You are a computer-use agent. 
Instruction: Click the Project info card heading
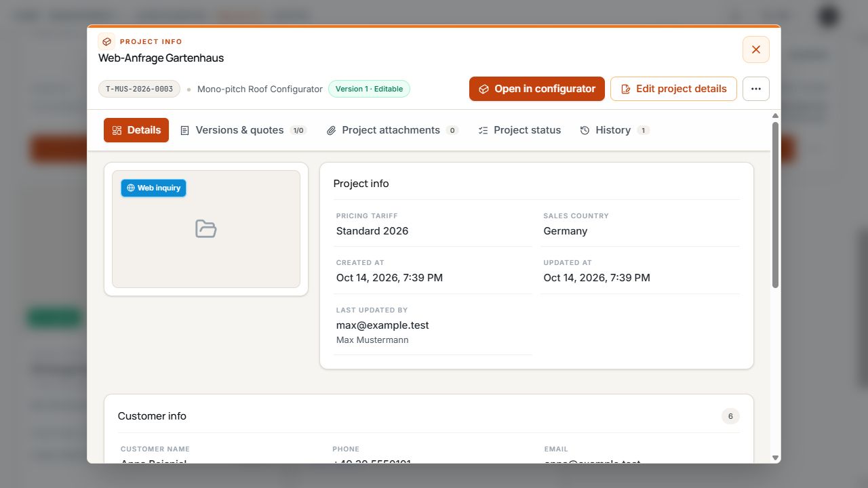coord(361,184)
